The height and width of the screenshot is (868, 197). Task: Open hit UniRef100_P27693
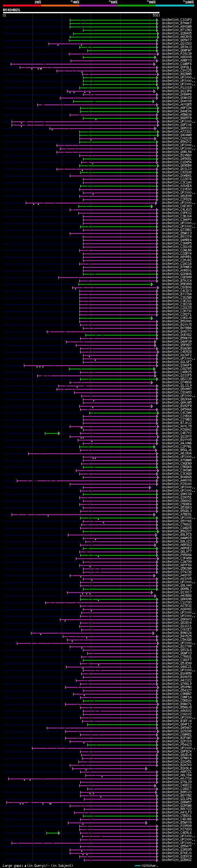176,830
